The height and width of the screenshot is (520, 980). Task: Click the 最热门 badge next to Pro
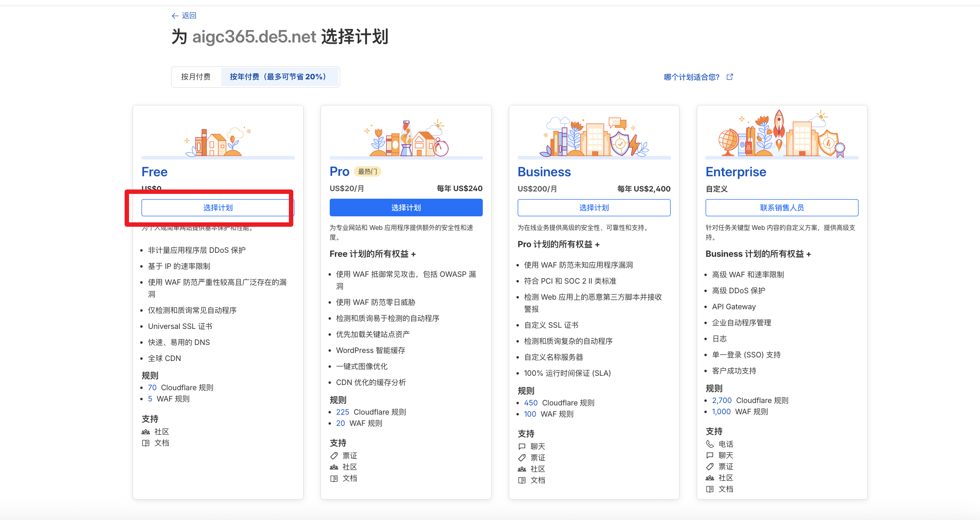click(x=367, y=172)
